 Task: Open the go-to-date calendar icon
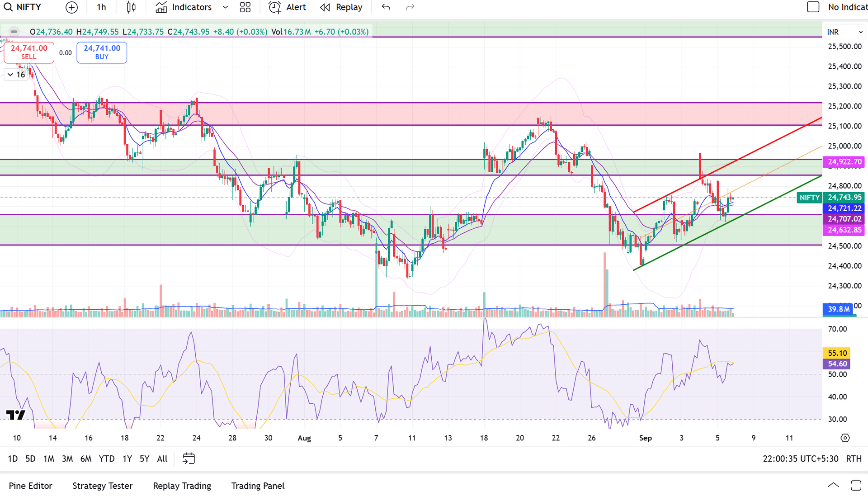[x=189, y=459]
